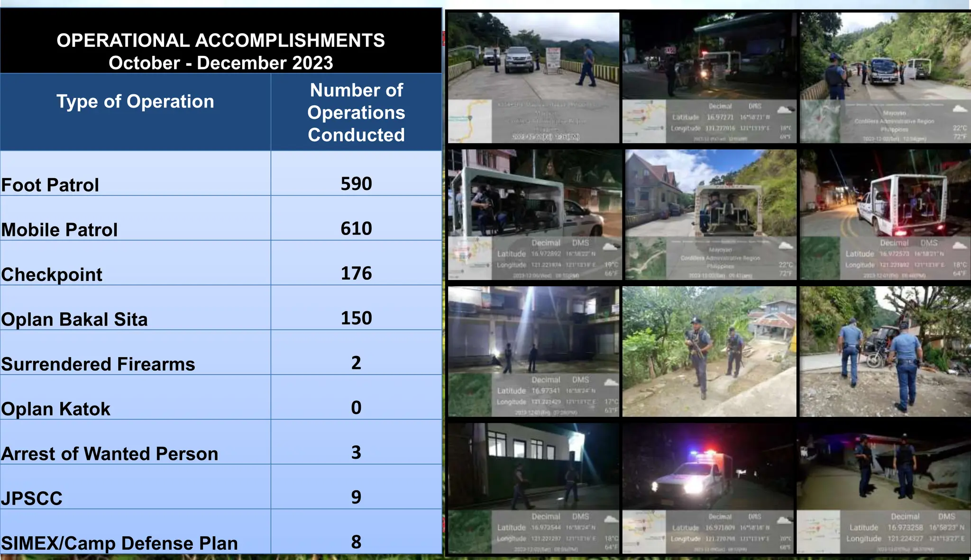Click the map inset on top-middle night checkpoint photo

(x=644, y=121)
